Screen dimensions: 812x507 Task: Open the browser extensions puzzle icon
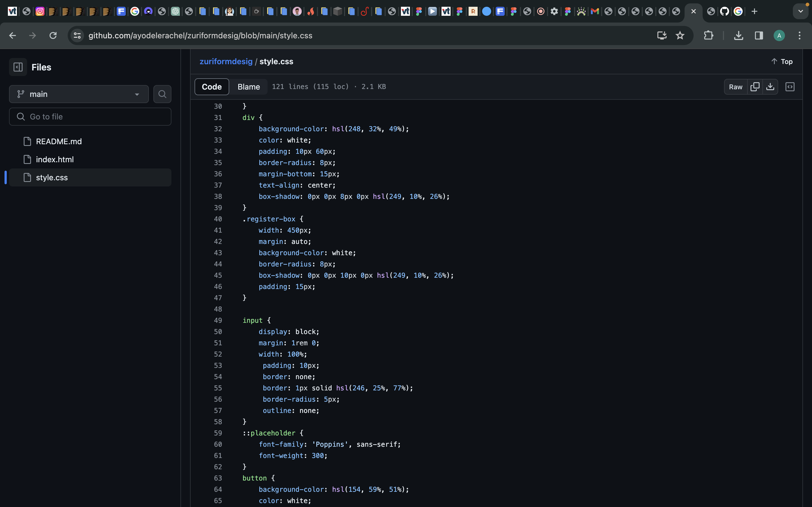tap(708, 35)
